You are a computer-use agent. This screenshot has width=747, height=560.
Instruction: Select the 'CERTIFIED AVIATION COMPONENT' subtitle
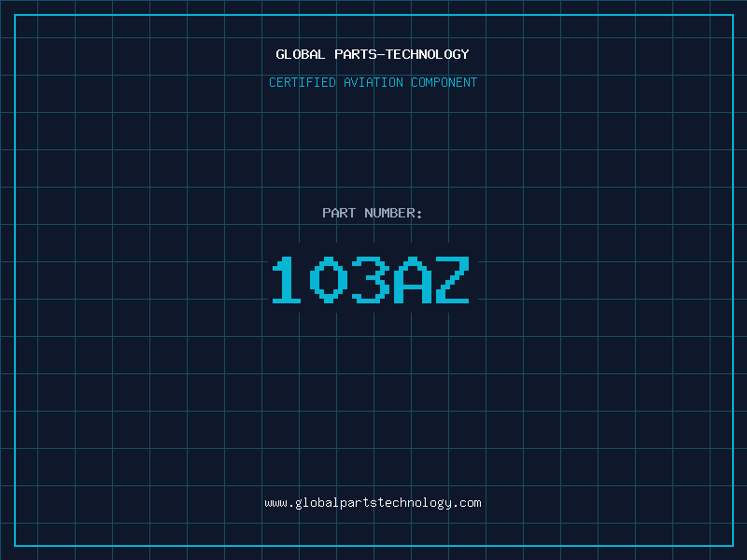[x=373, y=82]
